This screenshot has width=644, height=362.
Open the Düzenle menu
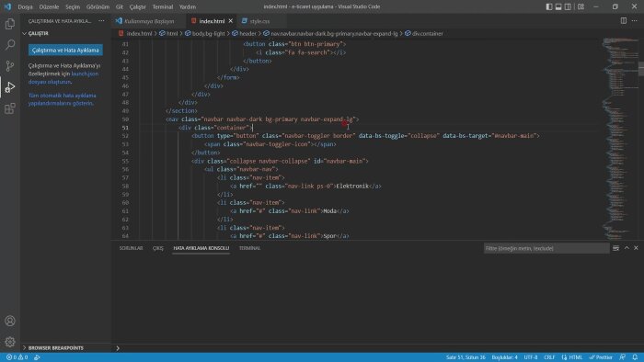49,6
